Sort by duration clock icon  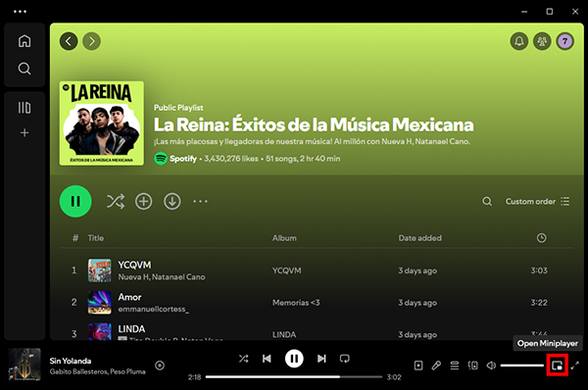tap(542, 238)
